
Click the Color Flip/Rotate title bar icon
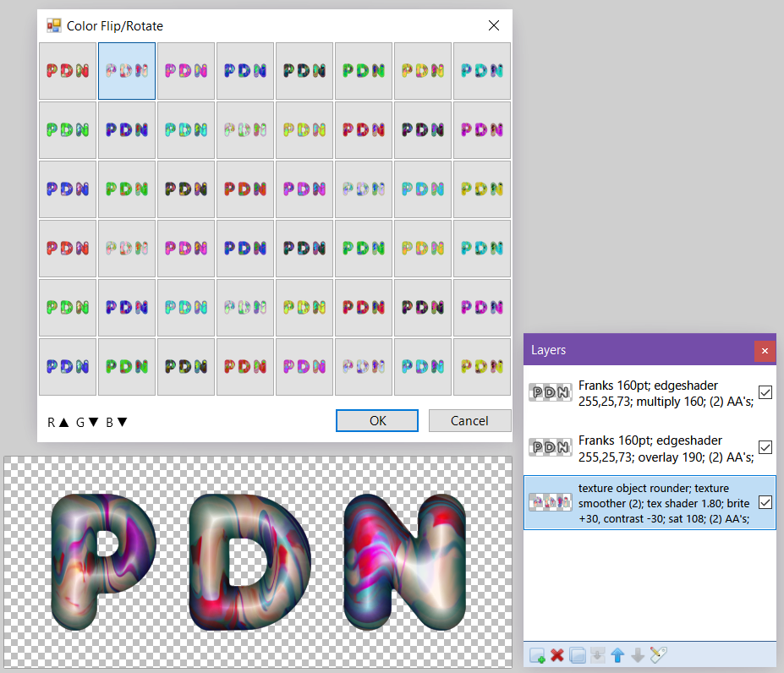53,25
